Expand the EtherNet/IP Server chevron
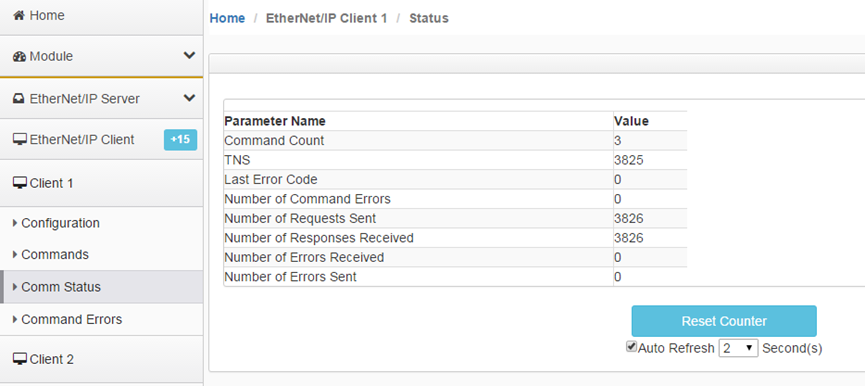Image resolution: width=865 pixels, height=386 pixels. click(x=189, y=98)
